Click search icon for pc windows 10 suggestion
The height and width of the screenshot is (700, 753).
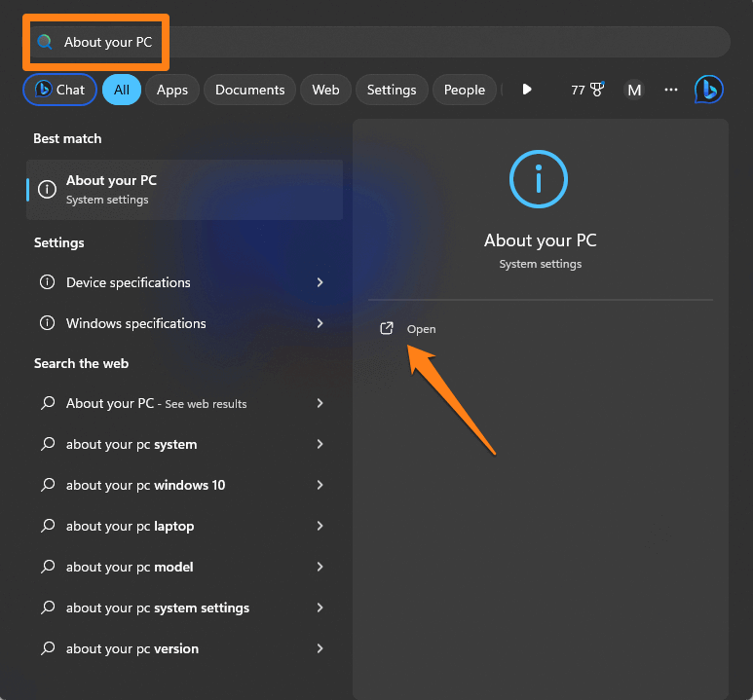48,485
